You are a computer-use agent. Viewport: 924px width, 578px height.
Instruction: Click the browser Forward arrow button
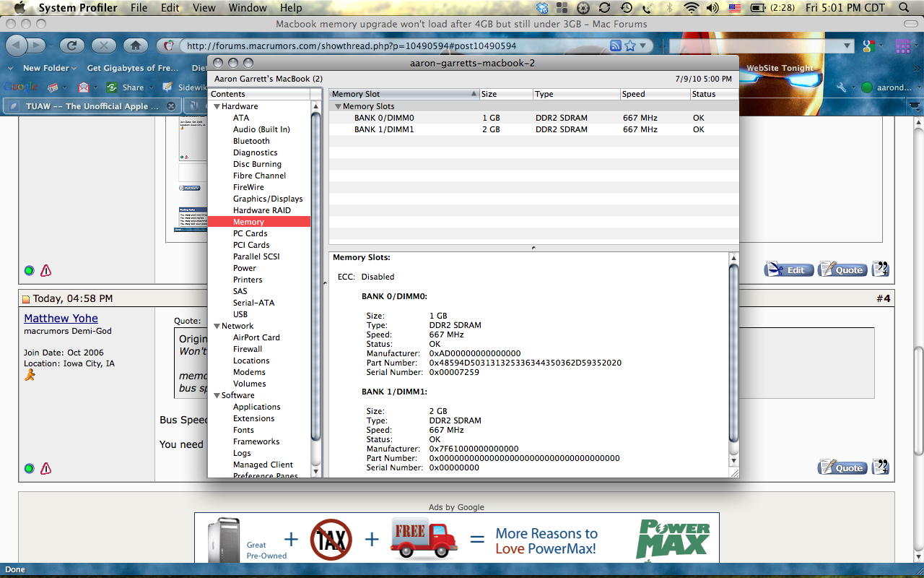(36, 45)
